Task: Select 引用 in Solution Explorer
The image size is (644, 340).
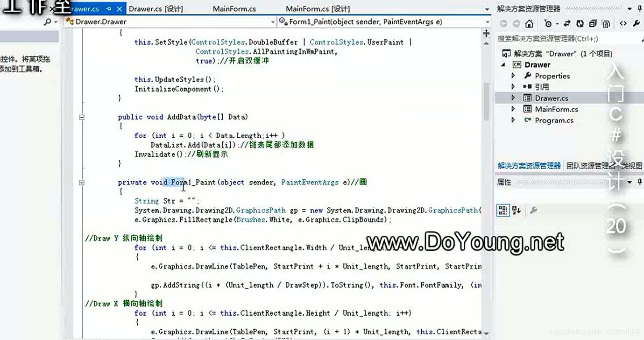Action: point(542,87)
